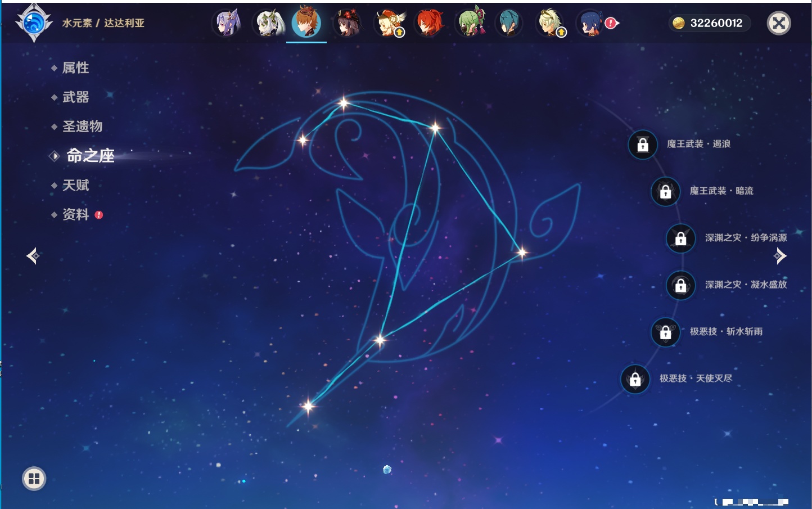
Task: Open the 属性 (Attributes) menu entry
Action: point(75,68)
